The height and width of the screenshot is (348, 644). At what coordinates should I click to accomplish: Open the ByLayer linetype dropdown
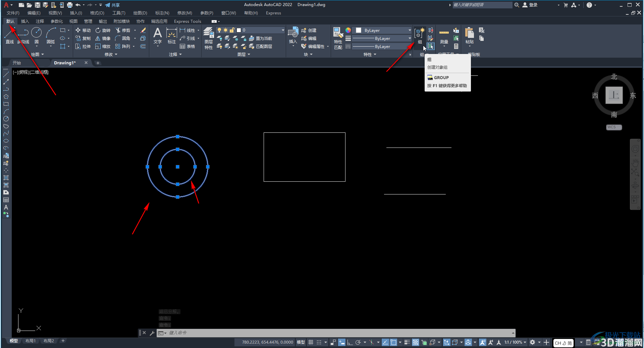point(382,39)
